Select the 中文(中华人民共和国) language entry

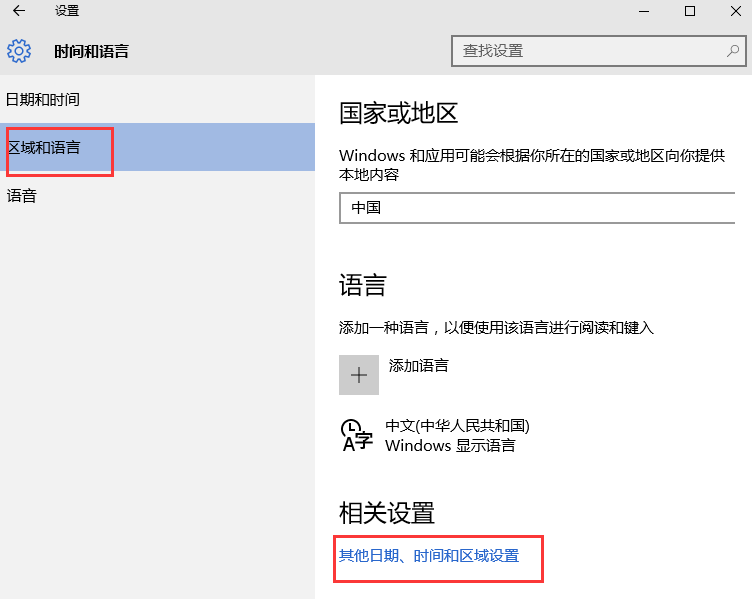(457, 426)
